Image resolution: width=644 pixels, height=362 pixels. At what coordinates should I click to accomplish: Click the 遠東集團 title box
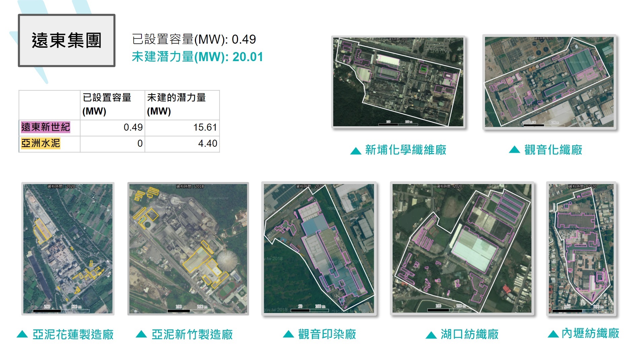67,40
